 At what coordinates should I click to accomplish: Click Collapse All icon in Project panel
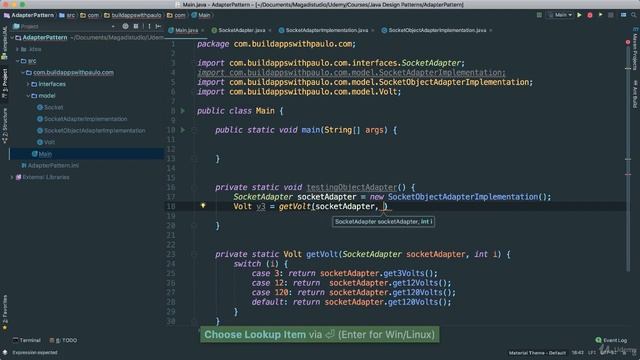[x=136, y=26]
